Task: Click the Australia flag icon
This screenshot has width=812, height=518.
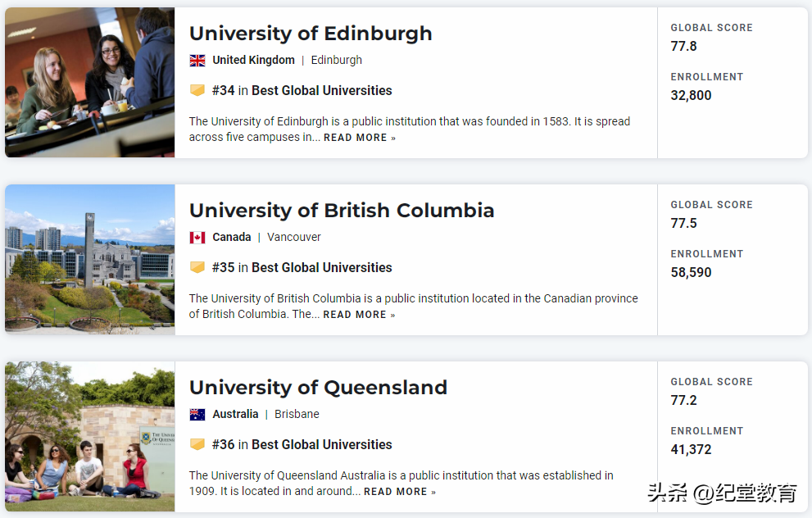Action: pyautogui.click(x=197, y=415)
